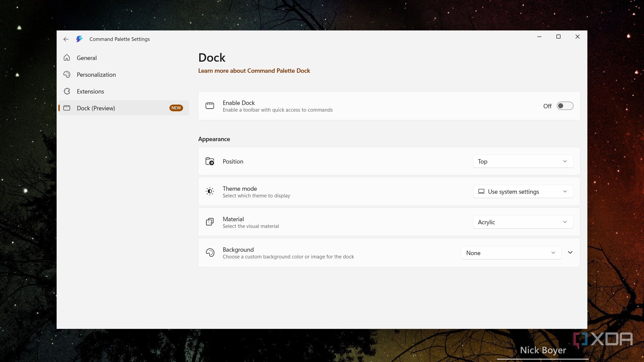The image size is (644, 362).
Task: Click the Dock page title
Action: click(212, 58)
